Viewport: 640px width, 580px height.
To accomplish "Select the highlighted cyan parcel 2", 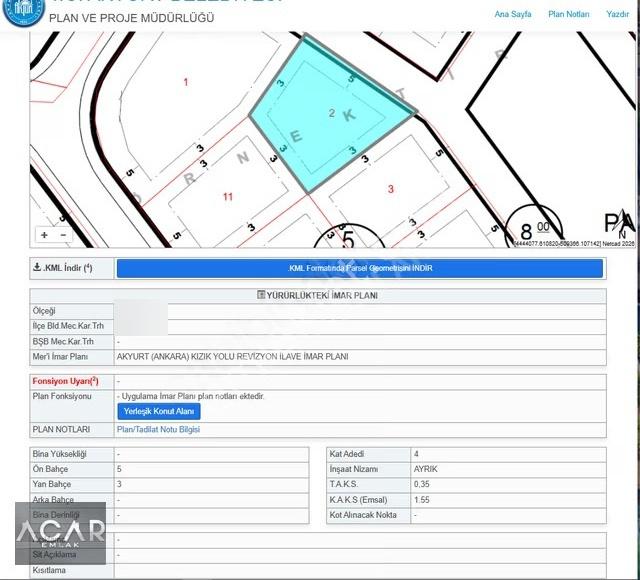I will [x=331, y=114].
